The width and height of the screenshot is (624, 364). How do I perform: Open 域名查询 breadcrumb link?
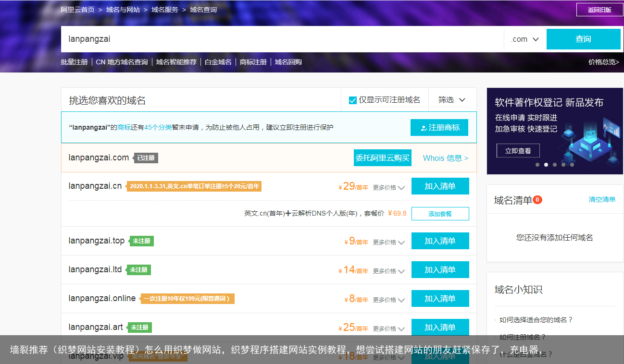pyautogui.click(x=203, y=10)
